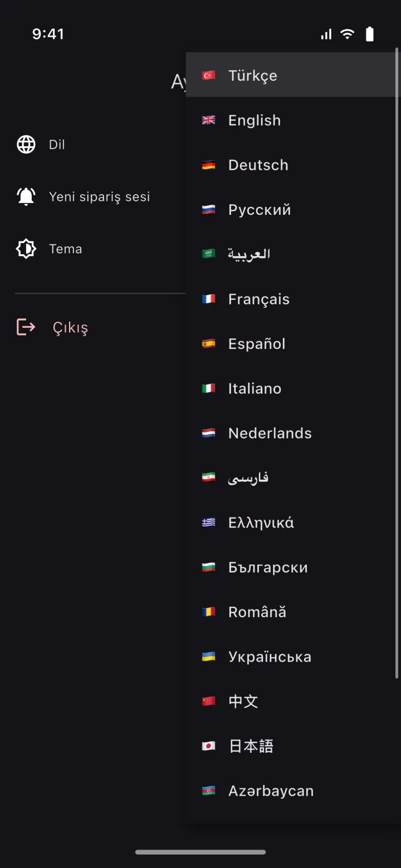Select Русский in the dropdown
The width and height of the screenshot is (401, 868).
293,210
